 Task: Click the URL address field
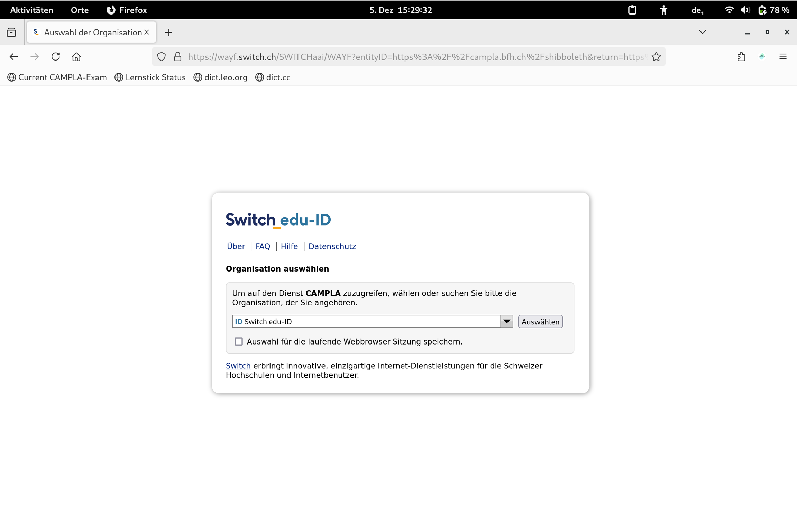click(415, 57)
